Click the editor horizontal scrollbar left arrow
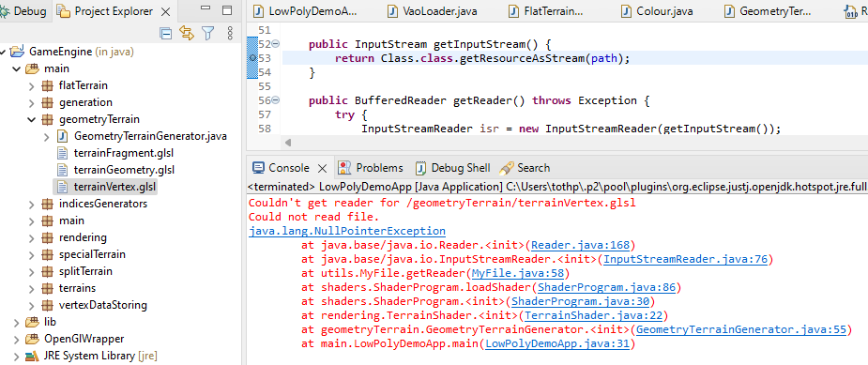Viewport: 868px width, 365px height. point(287,143)
